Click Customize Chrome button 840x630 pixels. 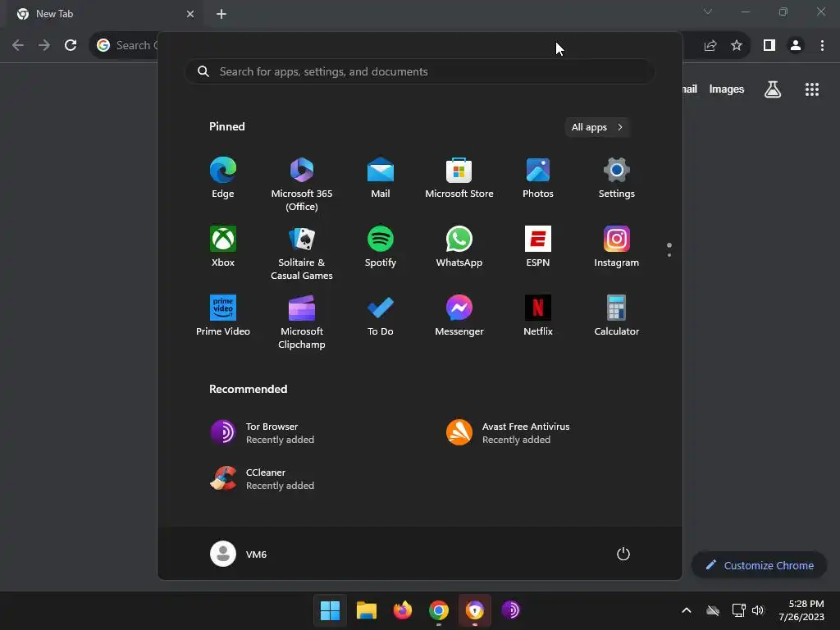(x=759, y=565)
